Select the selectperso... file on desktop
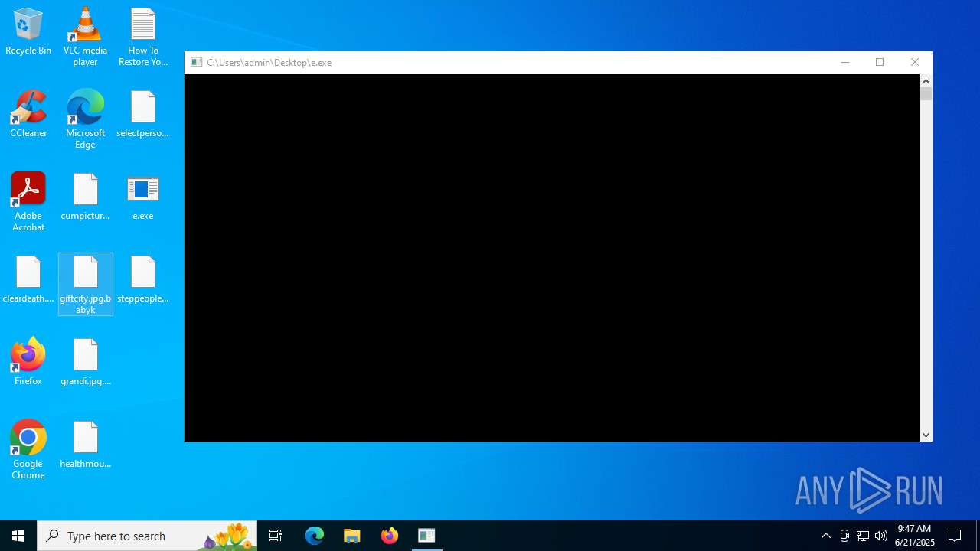The width and height of the screenshot is (980, 551). pyautogui.click(x=143, y=115)
